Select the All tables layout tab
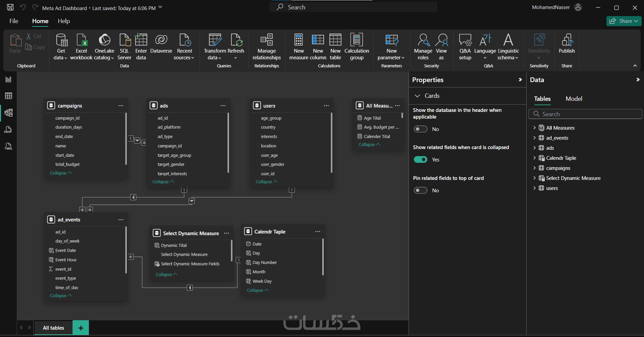This screenshot has height=337, width=644. (53, 328)
